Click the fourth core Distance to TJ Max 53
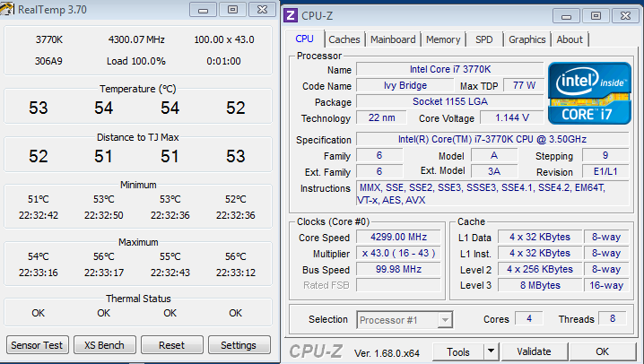Viewport: 644px width, 364px height. [x=236, y=156]
